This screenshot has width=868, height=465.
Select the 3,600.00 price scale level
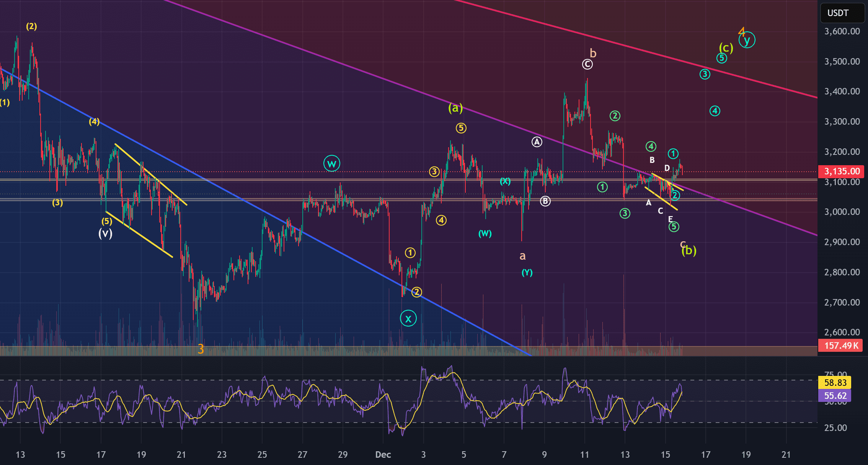point(842,31)
